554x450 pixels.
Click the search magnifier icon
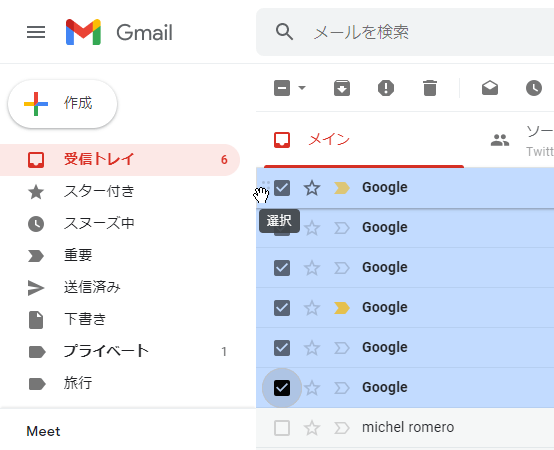click(x=284, y=32)
